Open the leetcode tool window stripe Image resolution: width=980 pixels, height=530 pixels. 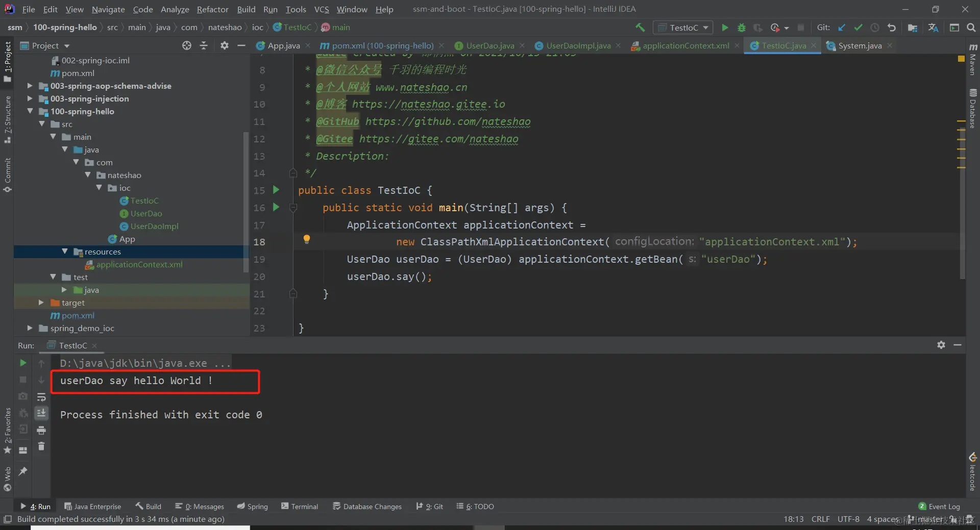coord(973,471)
